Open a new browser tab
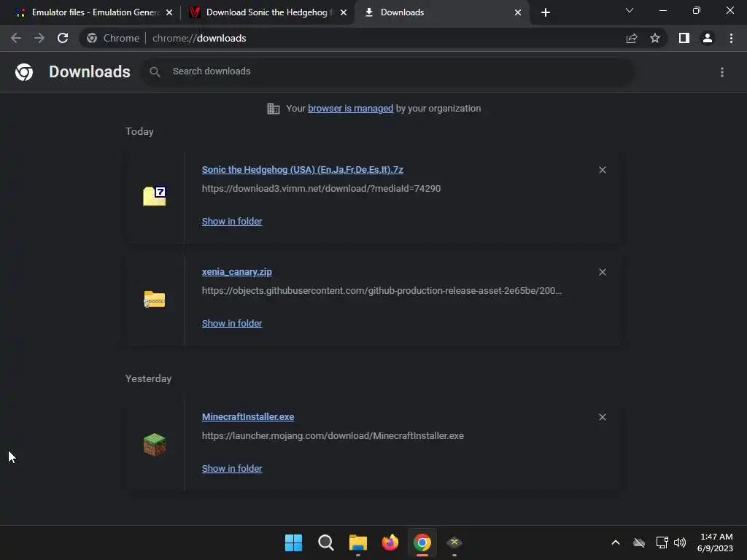Screen dimensions: 747x560 coord(546,12)
